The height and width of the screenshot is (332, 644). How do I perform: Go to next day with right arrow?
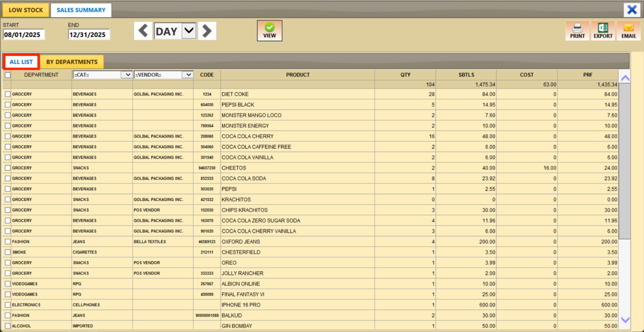coord(207,31)
